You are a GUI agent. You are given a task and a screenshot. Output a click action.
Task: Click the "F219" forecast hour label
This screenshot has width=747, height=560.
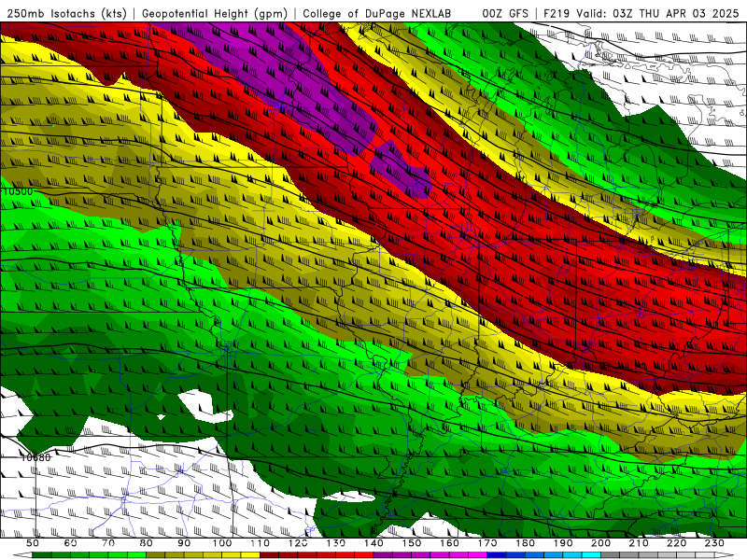pyautogui.click(x=557, y=13)
